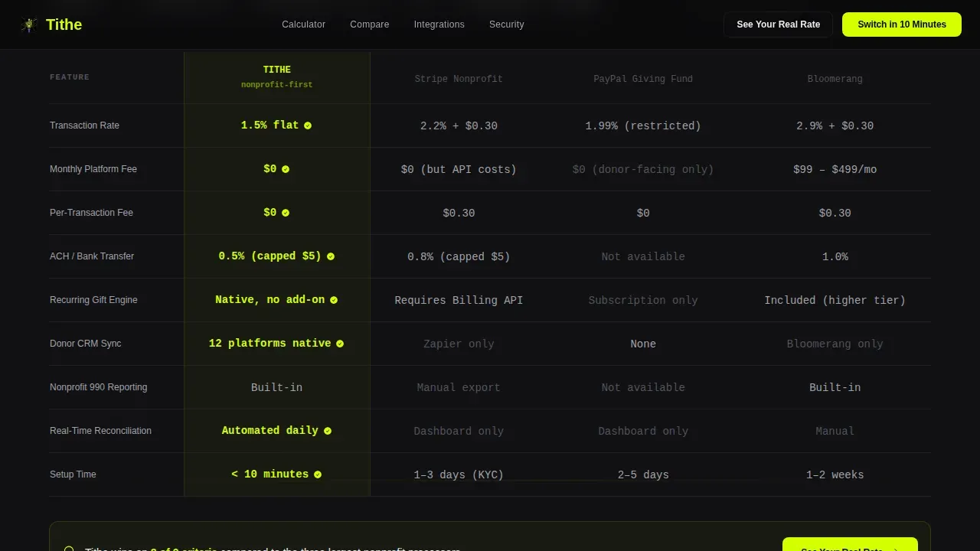Click the Tithe logo icon
This screenshot has height=551, width=980.
(29, 25)
